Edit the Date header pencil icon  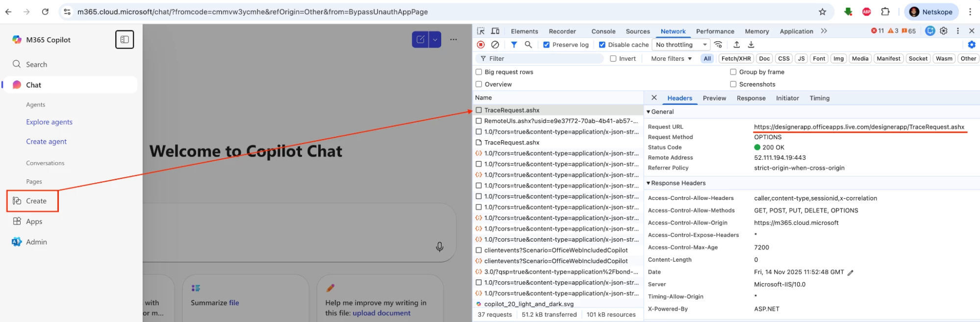click(851, 272)
